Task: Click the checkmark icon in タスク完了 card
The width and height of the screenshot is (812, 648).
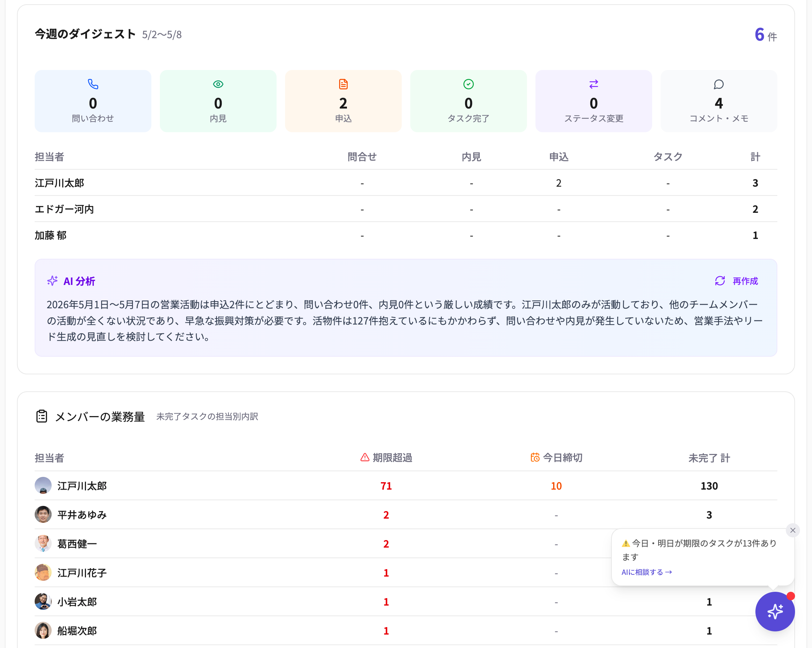Action: [469, 84]
